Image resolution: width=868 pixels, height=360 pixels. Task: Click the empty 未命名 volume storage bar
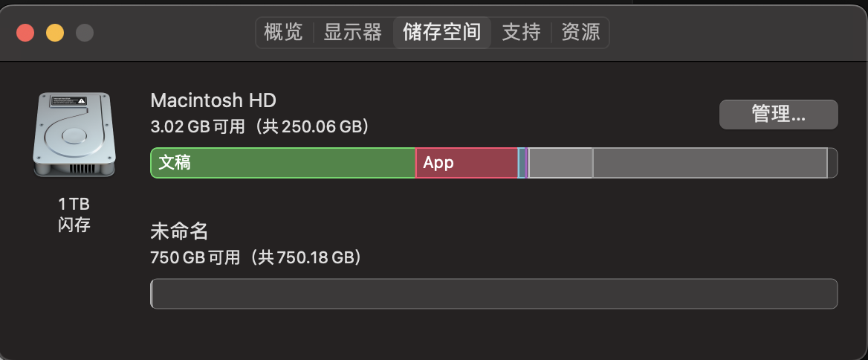(493, 294)
